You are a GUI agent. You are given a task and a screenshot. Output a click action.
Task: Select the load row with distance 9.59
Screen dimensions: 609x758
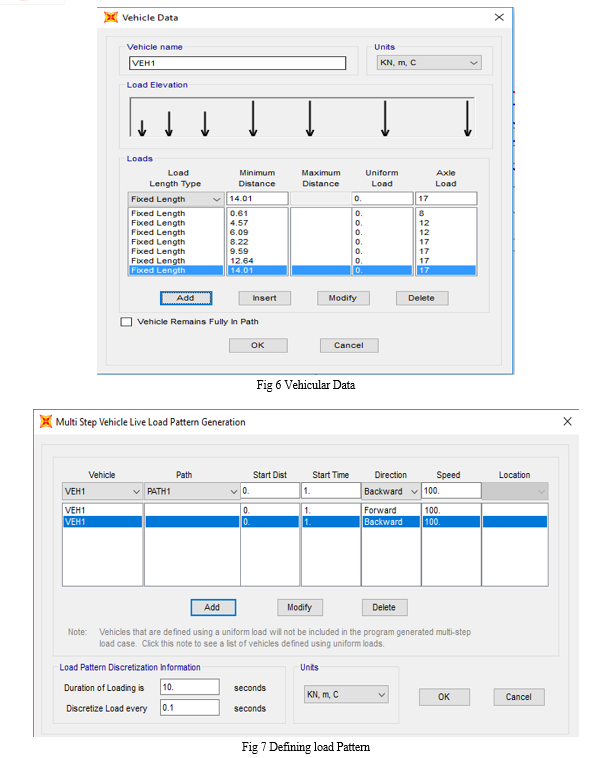[x=302, y=251]
